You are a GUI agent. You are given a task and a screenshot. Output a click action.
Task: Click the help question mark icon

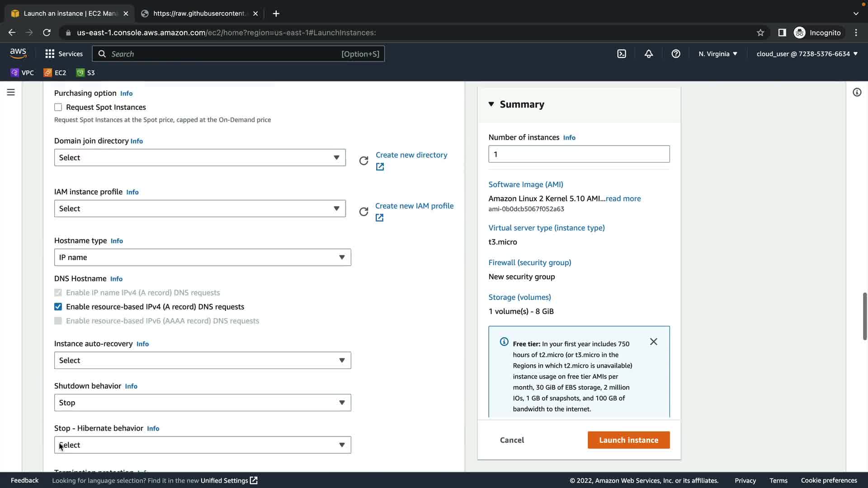click(676, 54)
